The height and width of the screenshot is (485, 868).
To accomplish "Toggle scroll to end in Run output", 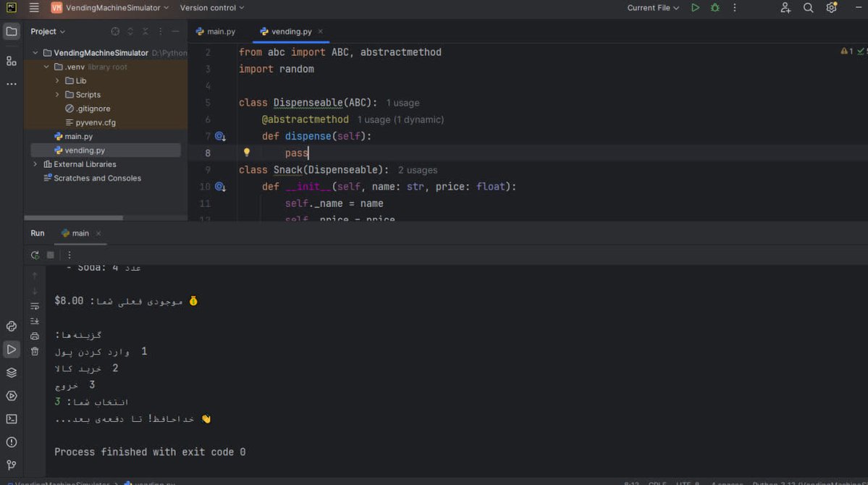I will click(34, 321).
